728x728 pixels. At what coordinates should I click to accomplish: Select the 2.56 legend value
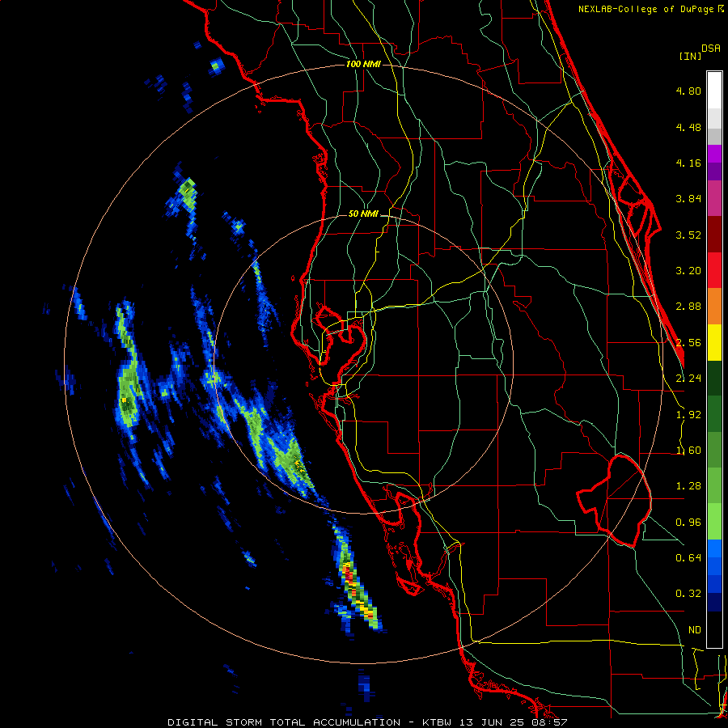click(688, 343)
